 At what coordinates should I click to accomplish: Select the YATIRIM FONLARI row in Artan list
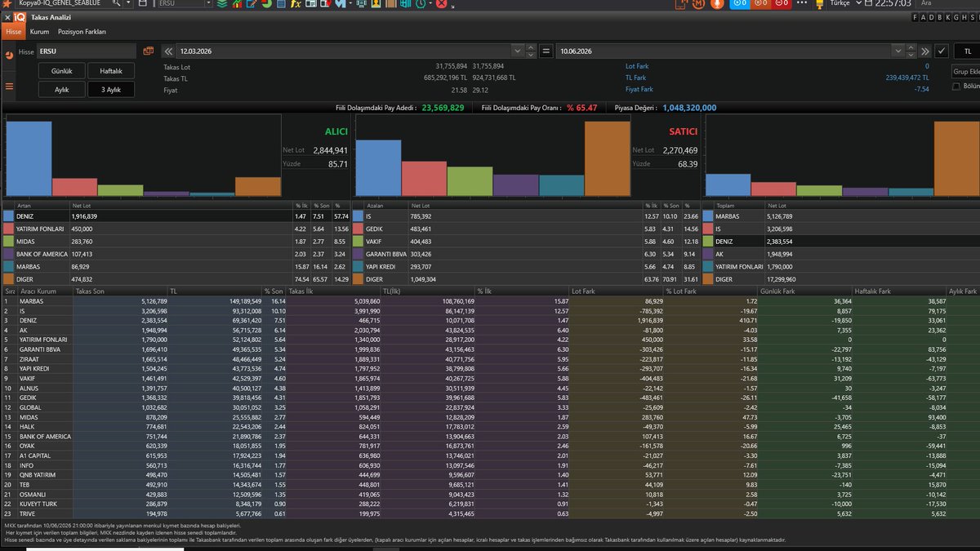[x=176, y=229]
